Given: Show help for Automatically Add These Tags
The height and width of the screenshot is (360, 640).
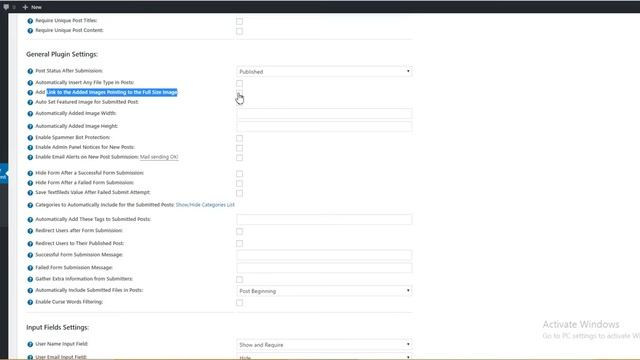Looking at the screenshot, I should tap(30, 220).
